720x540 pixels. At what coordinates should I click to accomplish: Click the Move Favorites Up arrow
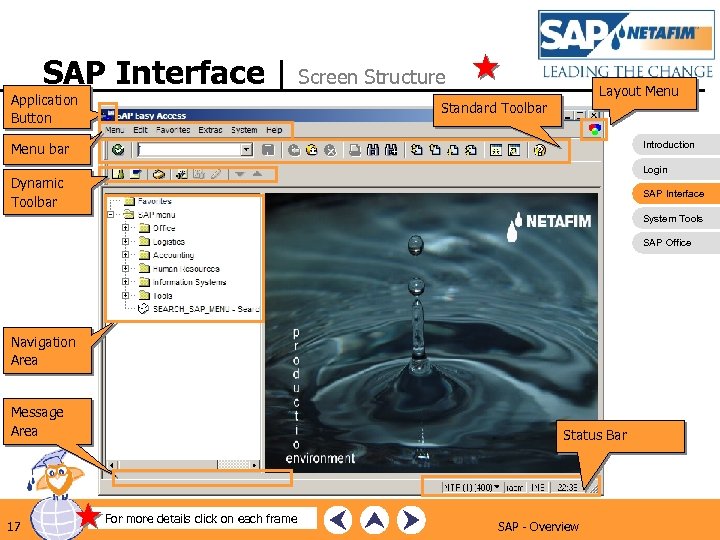click(x=258, y=174)
